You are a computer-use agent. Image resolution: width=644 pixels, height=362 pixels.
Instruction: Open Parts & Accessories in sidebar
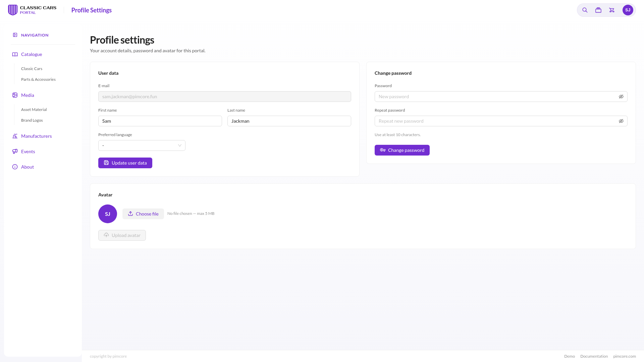point(38,79)
